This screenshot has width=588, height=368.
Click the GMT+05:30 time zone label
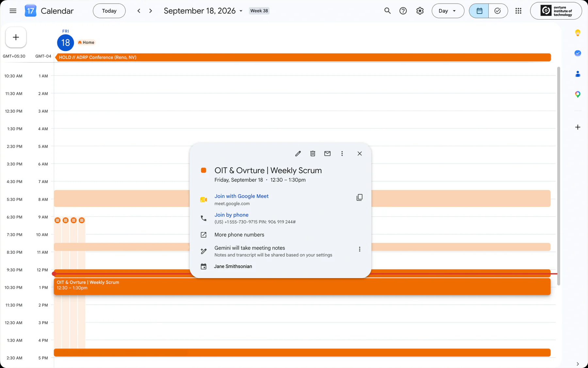click(x=14, y=56)
